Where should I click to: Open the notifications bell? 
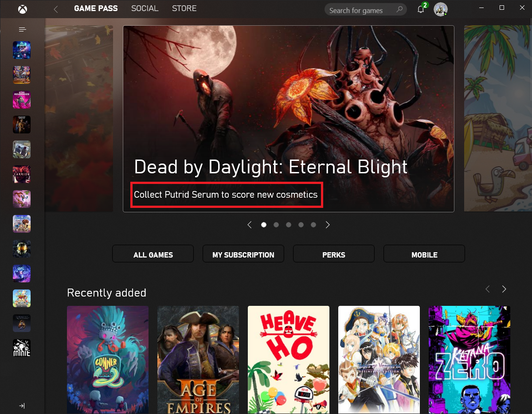pos(421,9)
